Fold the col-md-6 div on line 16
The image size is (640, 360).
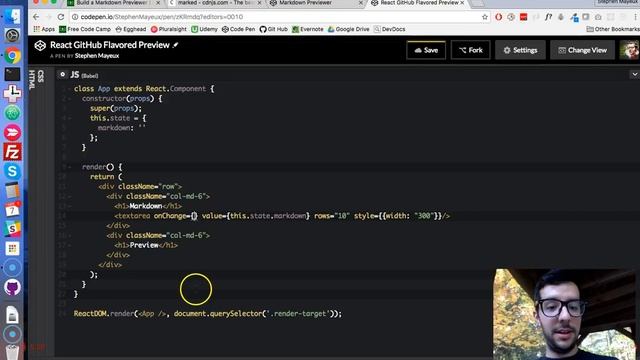tap(70, 236)
